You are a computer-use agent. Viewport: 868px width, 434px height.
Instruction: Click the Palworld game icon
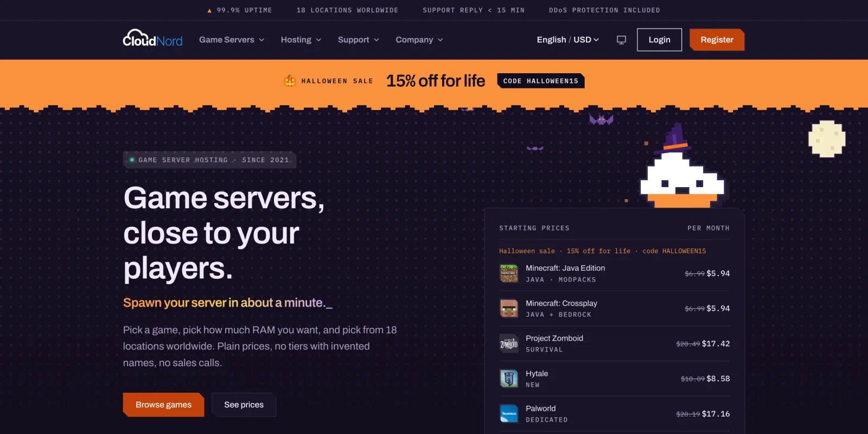(x=509, y=413)
